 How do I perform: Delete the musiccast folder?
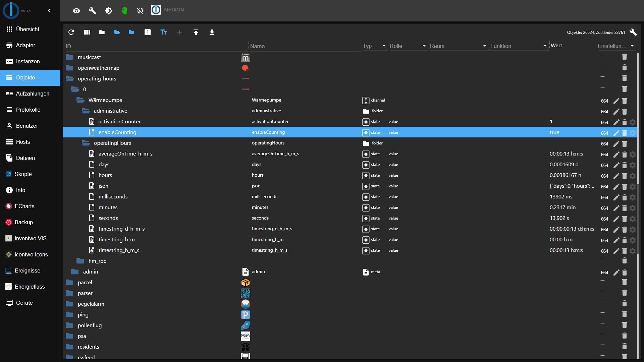(x=625, y=57)
